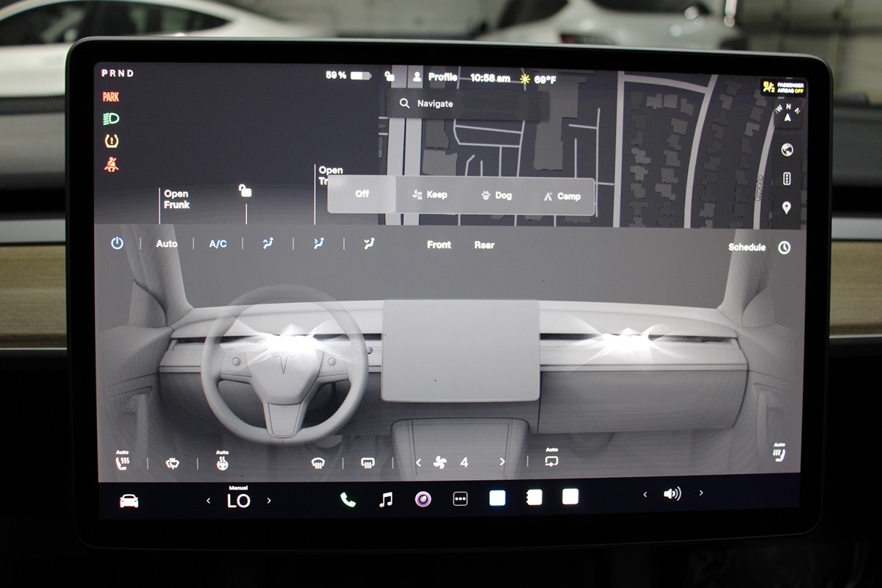
Task: Open the all apps launcher dots
Action: click(460, 499)
